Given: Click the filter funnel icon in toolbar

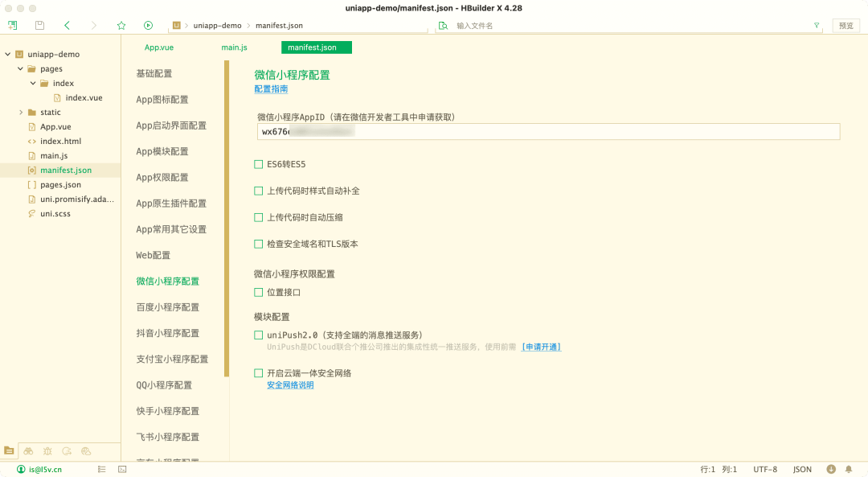Looking at the screenshot, I should pyautogui.click(x=817, y=26).
